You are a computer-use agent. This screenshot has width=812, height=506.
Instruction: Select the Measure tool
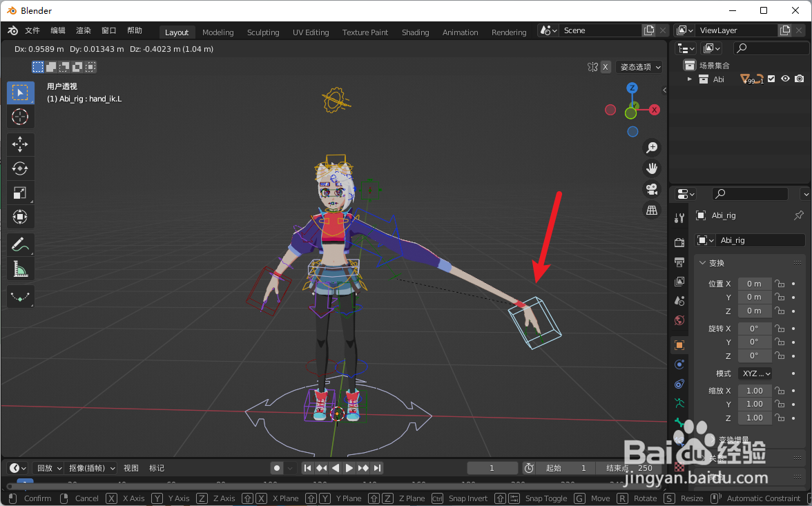pyautogui.click(x=20, y=269)
